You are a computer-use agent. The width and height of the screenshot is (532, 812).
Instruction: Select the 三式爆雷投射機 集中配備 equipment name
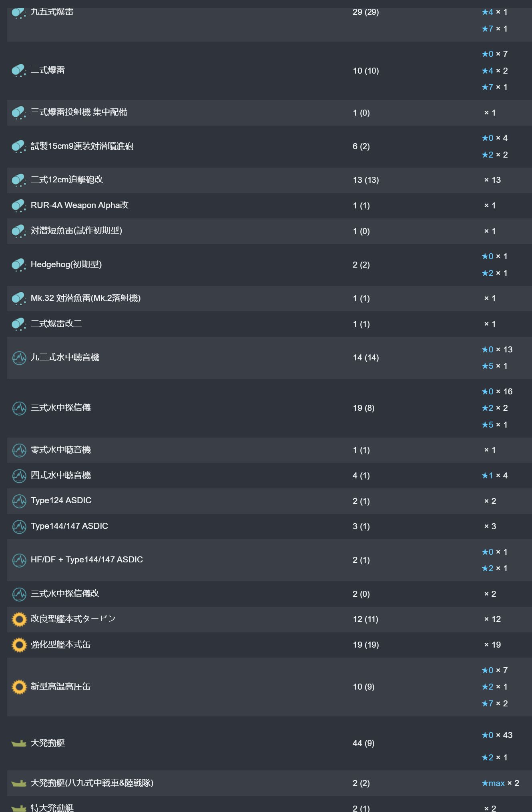click(79, 112)
